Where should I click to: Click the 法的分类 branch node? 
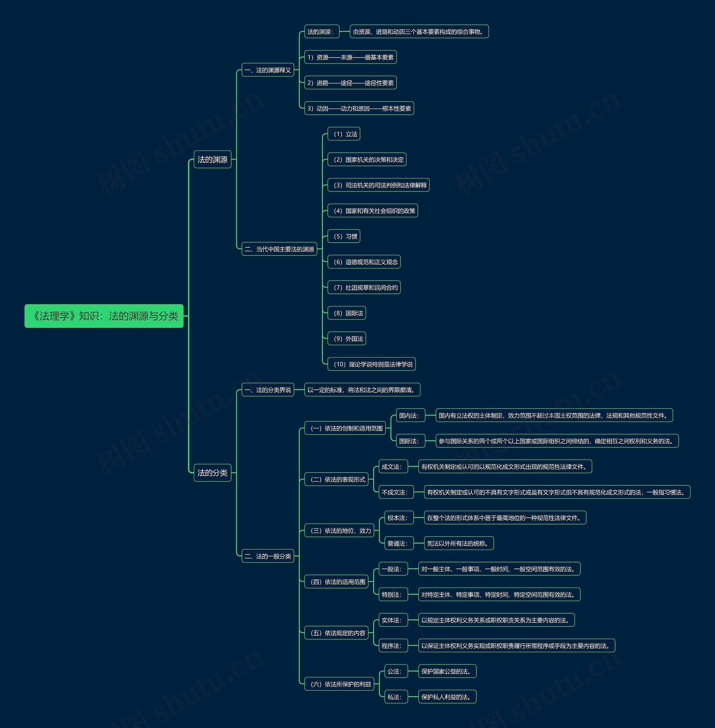(212, 473)
